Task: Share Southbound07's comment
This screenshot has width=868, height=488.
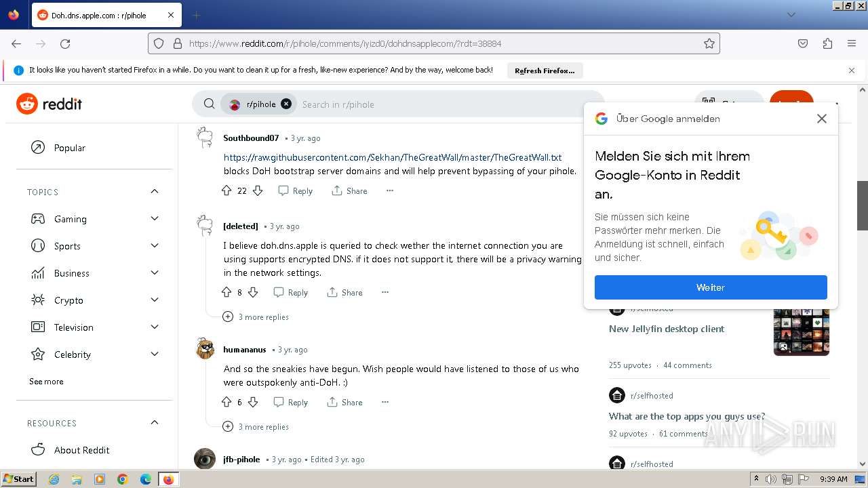Action: (x=350, y=191)
